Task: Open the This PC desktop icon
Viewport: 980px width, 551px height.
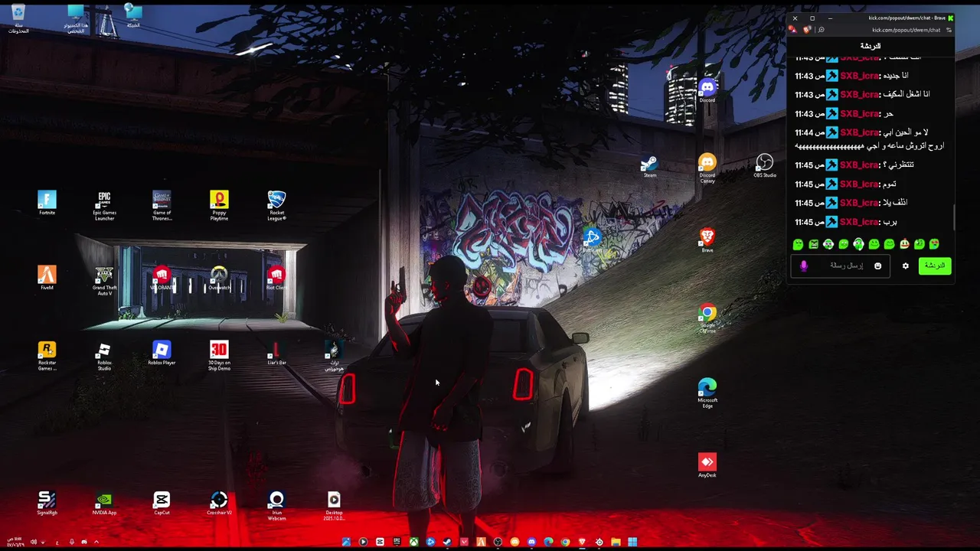Action: click(76, 18)
